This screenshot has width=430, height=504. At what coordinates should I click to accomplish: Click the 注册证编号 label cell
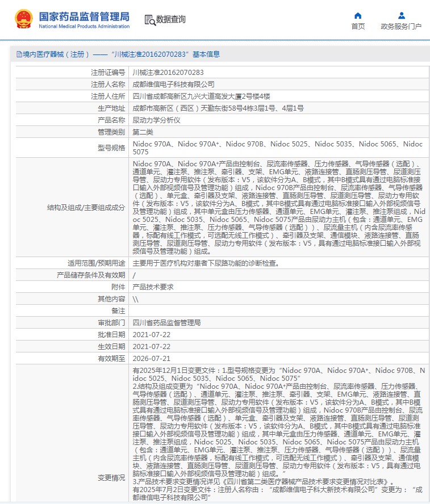click(x=108, y=73)
